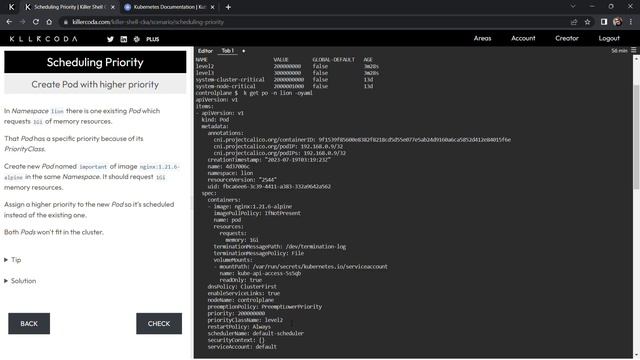Open the tab search dropdown arrow
The height and width of the screenshot is (360, 640).
573,7
